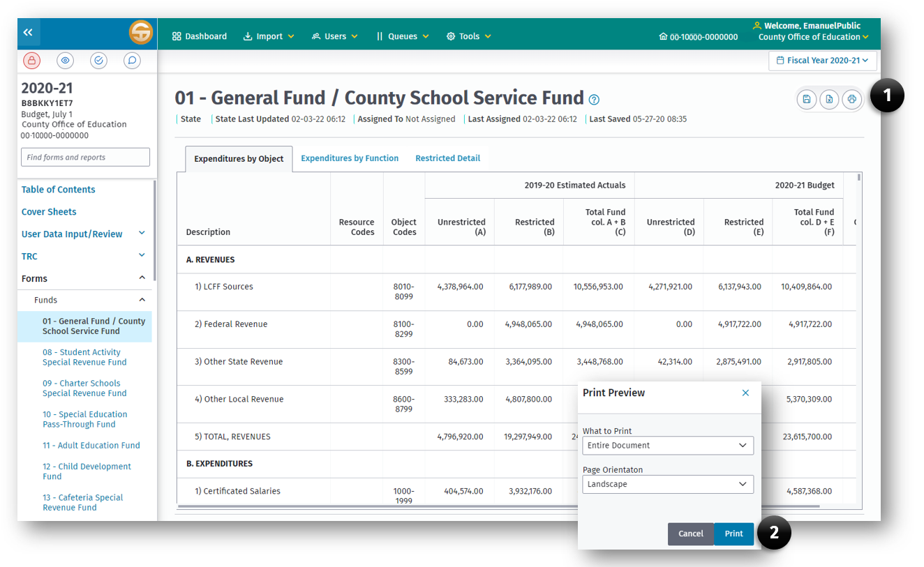Click the red lock icon
The image size is (924, 567).
tap(31, 61)
